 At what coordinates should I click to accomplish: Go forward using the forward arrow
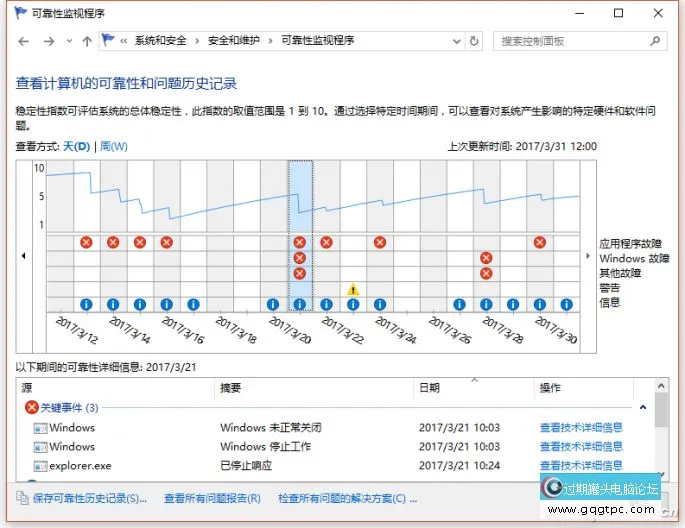tap(49, 41)
